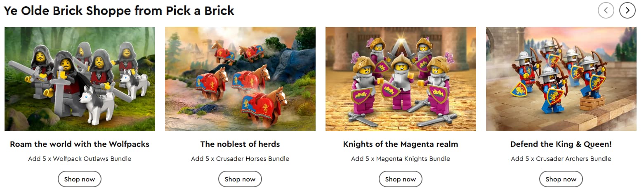The height and width of the screenshot is (193, 644).
Task: Select 'Roam the world with the Wolfpacks' title
Action: 80,144
